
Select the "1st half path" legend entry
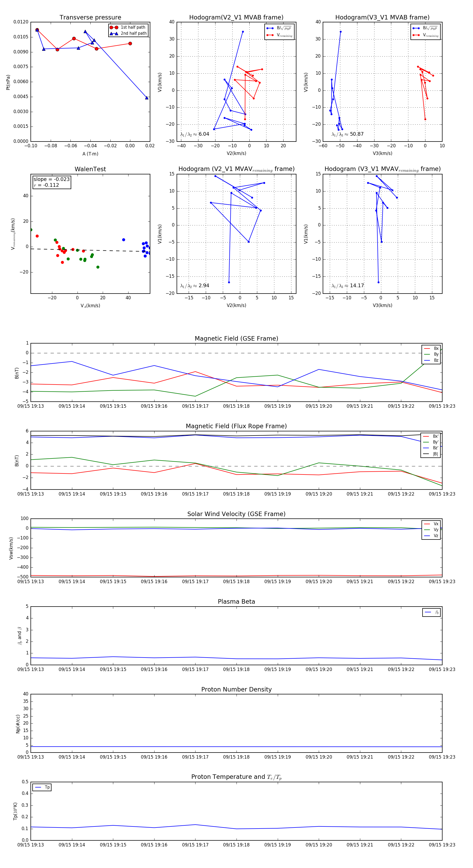(x=128, y=27)
